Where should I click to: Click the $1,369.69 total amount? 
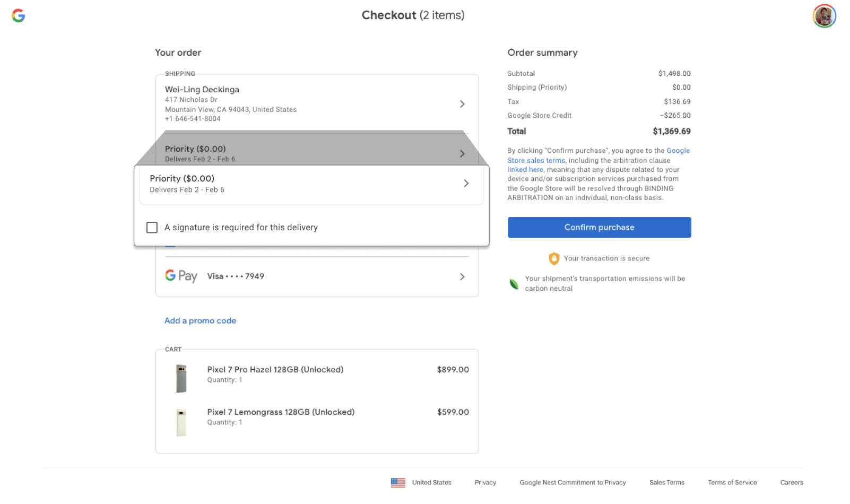(x=672, y=132)
